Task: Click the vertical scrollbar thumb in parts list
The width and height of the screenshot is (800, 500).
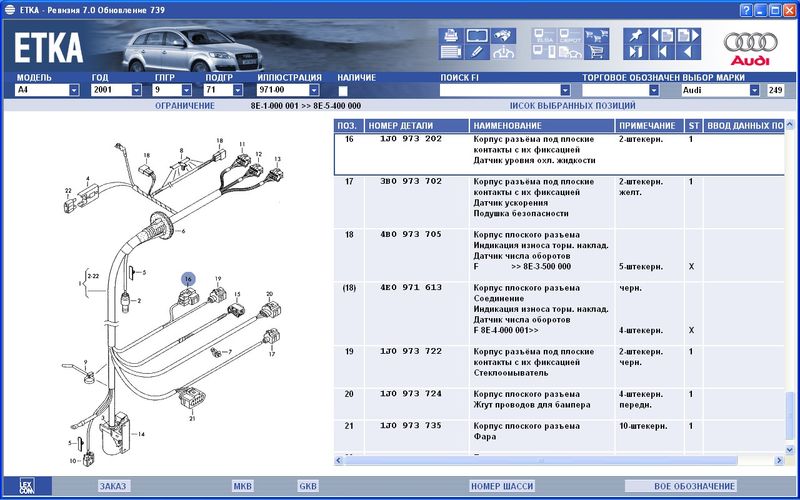Action: (790, 415)
